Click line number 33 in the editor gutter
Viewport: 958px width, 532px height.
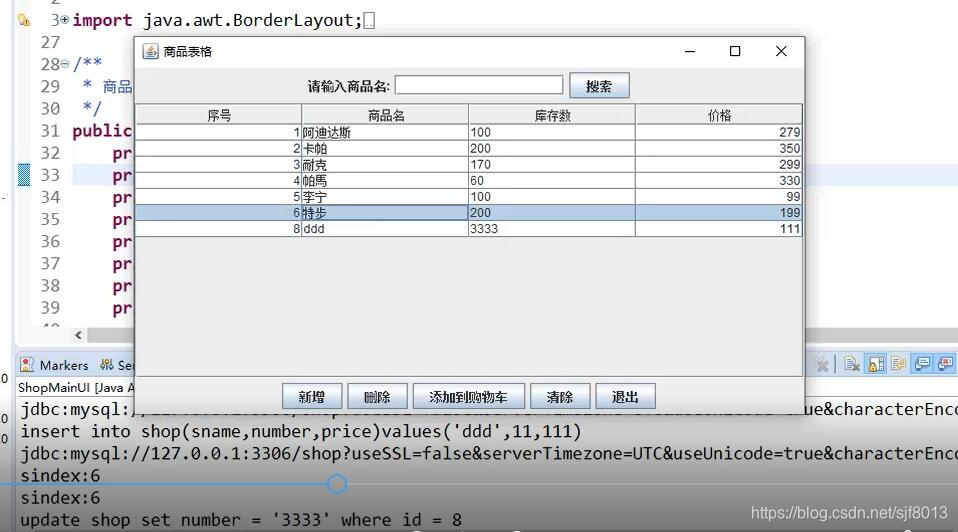(x=50, y=175)
